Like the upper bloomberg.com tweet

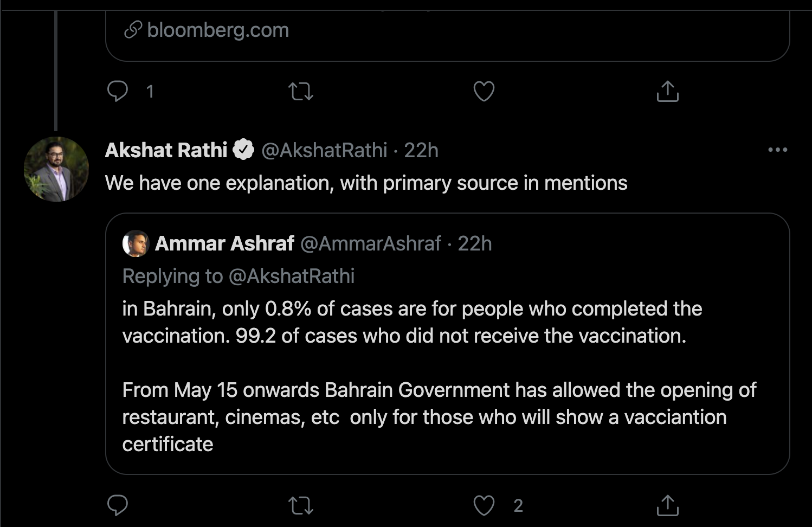484,91
